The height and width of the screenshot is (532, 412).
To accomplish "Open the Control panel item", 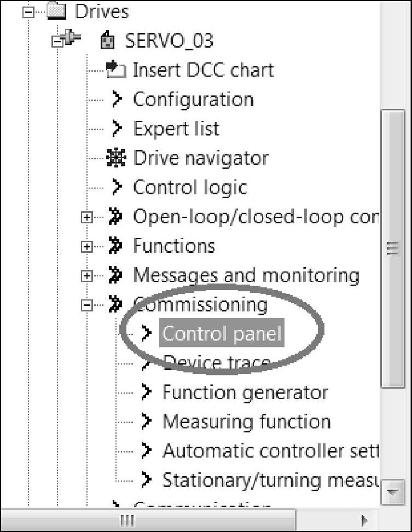I will 222,333.
